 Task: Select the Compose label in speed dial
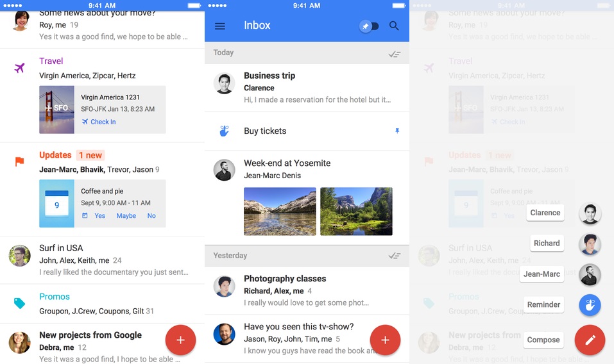tap(543, 340)
